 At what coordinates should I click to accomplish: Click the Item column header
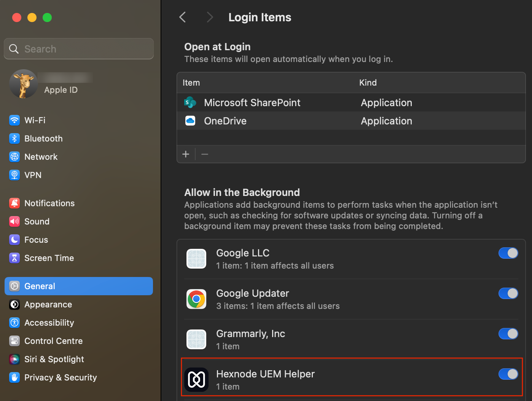point(191,83)
